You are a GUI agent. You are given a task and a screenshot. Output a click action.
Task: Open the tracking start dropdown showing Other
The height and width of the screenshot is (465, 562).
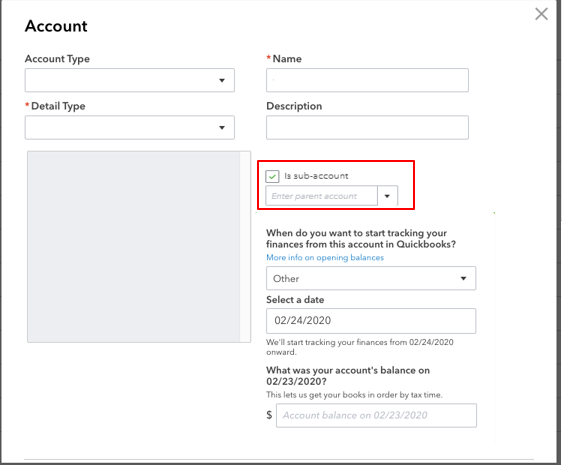point(371,278)
